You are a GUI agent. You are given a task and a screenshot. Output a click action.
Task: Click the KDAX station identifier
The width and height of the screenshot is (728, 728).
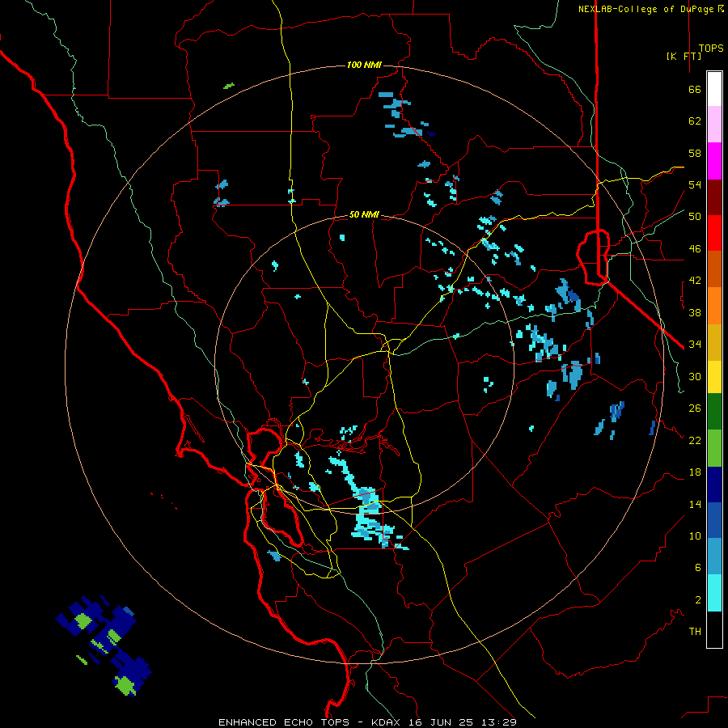pos(387,722)
